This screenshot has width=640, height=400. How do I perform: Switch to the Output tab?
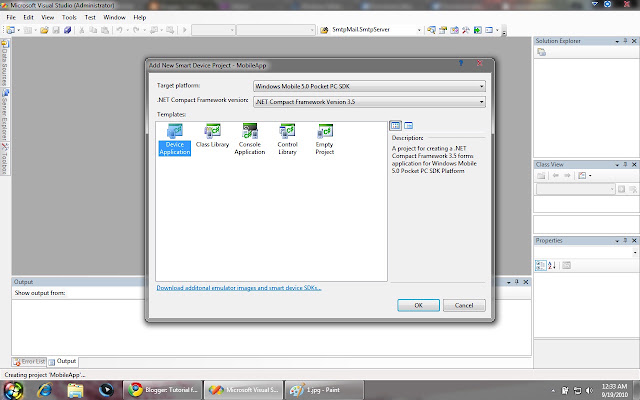[x=62, y=362]
